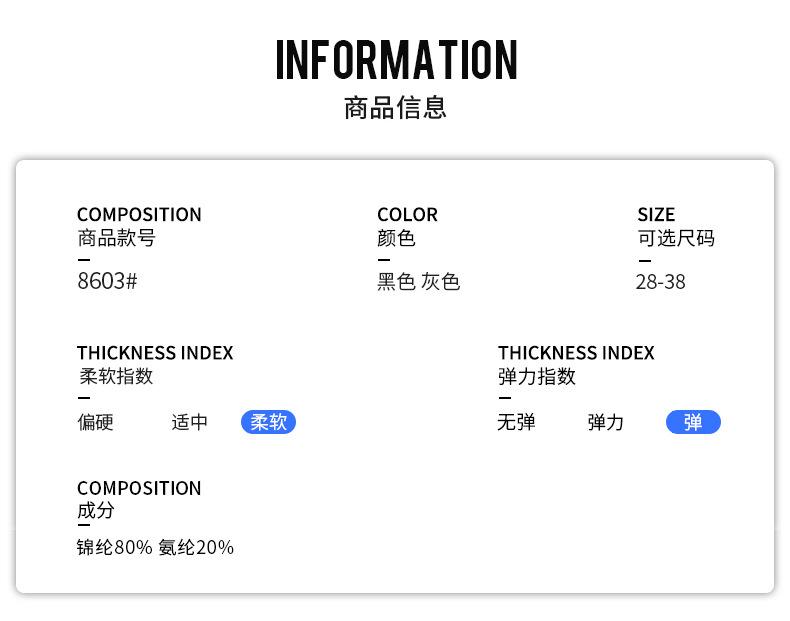Viewport: 790px width, 621px height.
Task: Click the 商品信息 subtitle text
Action: pos(395,108)
